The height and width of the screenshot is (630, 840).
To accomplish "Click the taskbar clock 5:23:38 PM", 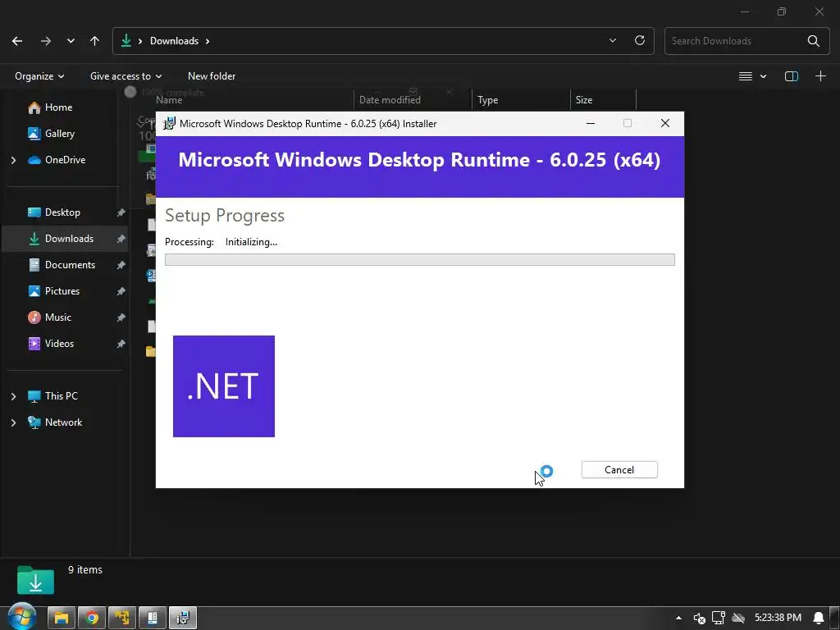I will 778,619.
